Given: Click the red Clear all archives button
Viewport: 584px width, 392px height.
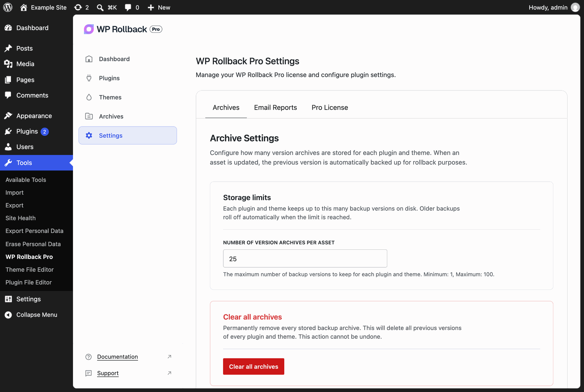Looking at the screenshot, I should (254, 366).
